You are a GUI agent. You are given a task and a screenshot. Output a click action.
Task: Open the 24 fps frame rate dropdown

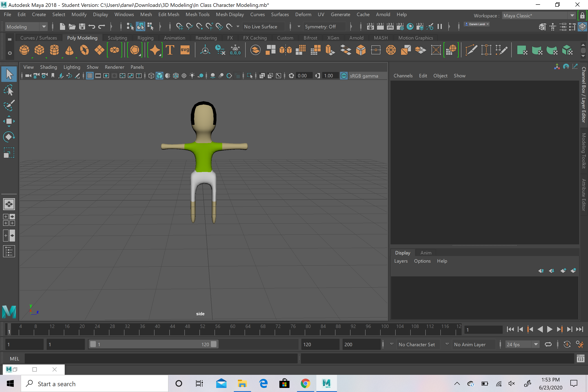pos(522,345)
